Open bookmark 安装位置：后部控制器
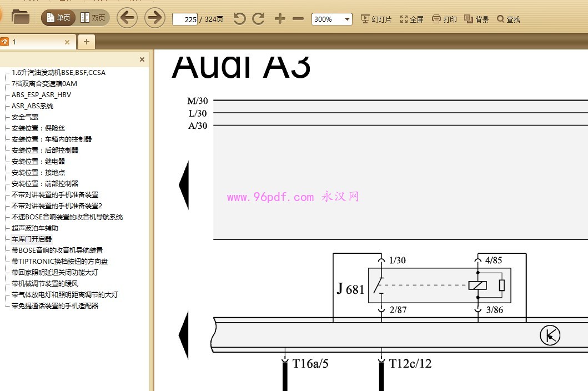The width and height of the screenshot is (588, 391). tap(45, 150)
